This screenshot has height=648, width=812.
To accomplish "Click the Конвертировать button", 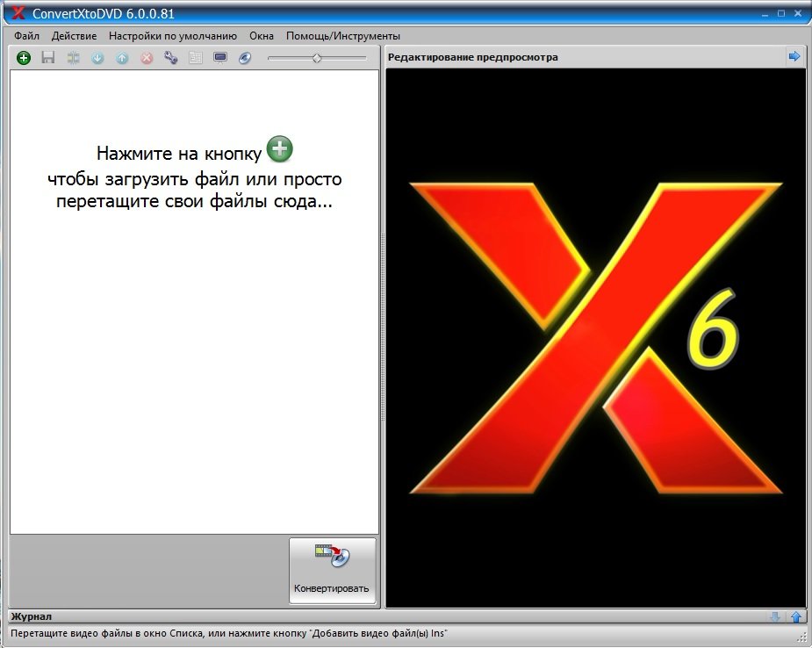I will (333, 571).
